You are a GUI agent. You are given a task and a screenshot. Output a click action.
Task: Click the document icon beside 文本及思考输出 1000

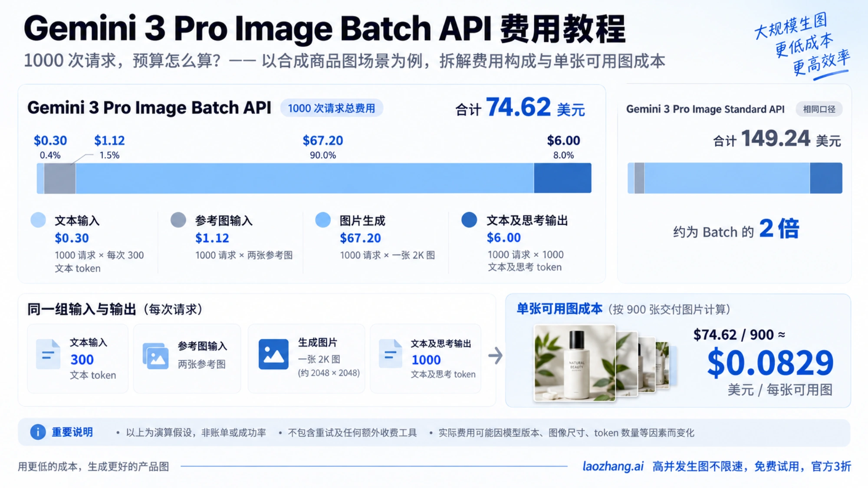pyautogui.click(x=390, y=354)
